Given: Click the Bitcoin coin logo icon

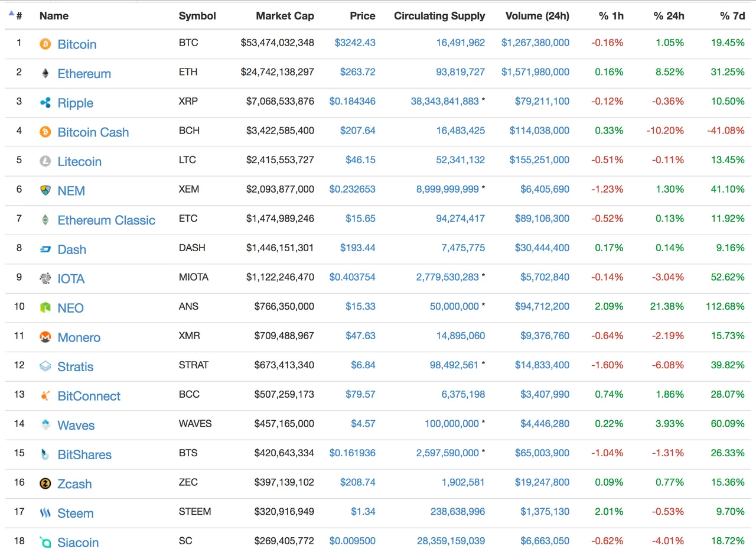Looking at the screenshot, I should 45,44.
